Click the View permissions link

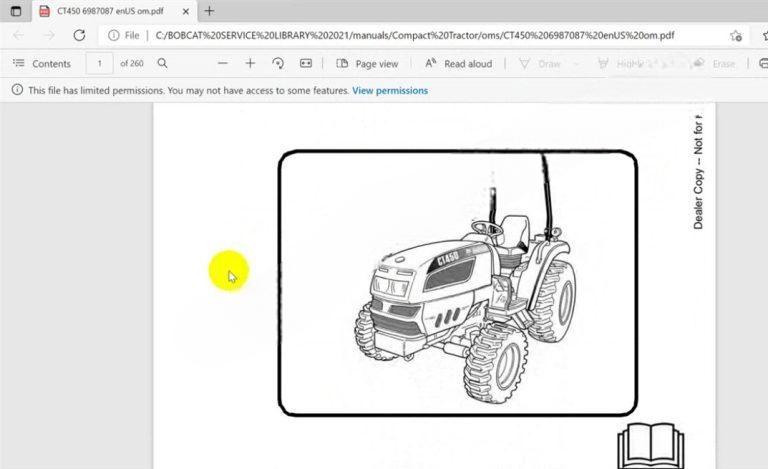point(390,90)
